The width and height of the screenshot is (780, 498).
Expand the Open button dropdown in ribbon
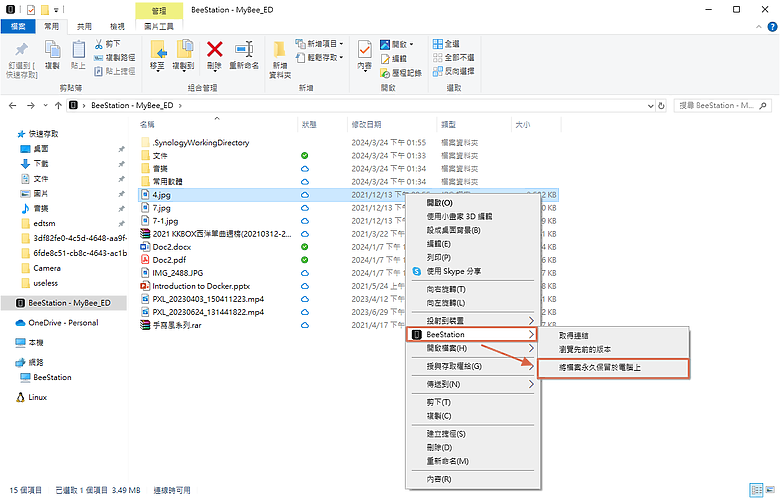pos(411,44)
